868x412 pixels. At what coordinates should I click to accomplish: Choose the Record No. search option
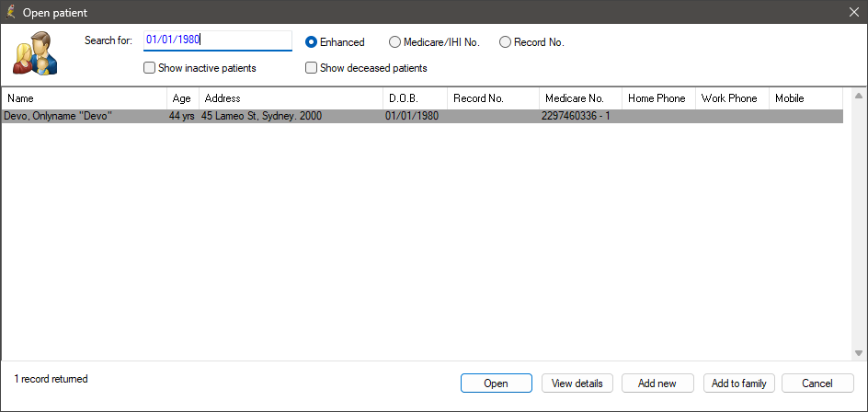coord(531,42)
